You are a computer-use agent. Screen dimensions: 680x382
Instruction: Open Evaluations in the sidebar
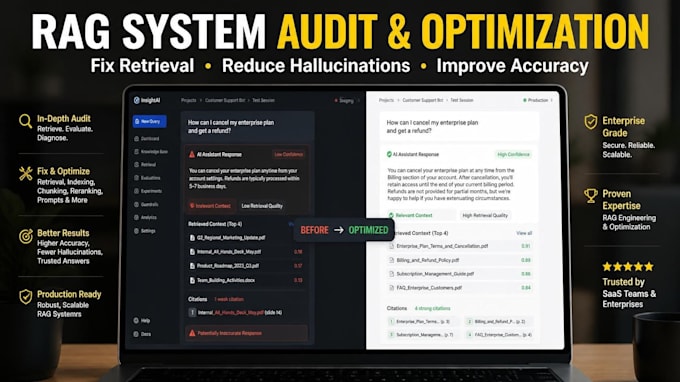[147, 178]
